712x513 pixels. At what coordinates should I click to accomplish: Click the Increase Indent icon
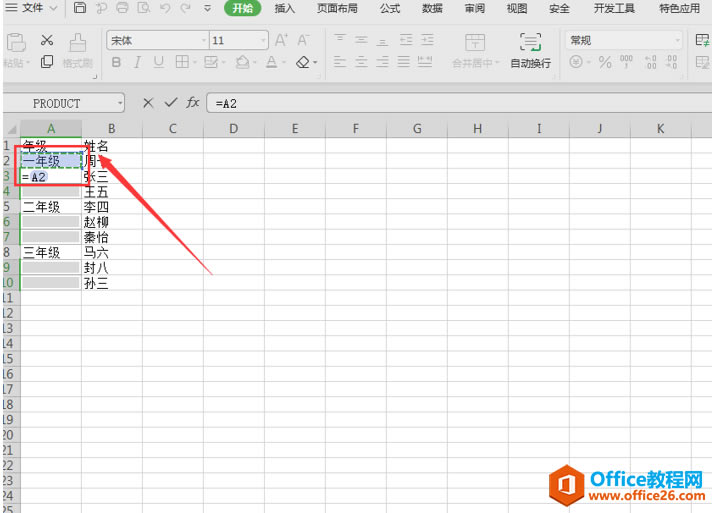coord(427,40)
